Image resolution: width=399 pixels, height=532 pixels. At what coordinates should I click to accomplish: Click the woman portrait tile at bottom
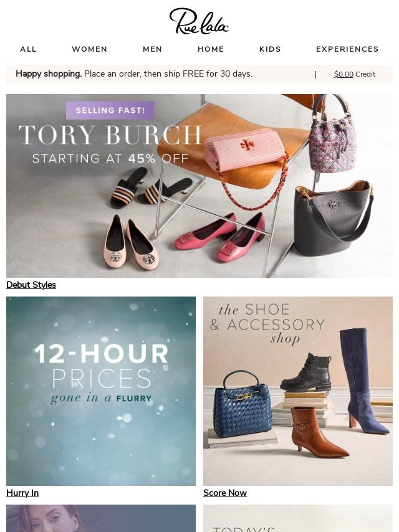[x=101, y=518]
